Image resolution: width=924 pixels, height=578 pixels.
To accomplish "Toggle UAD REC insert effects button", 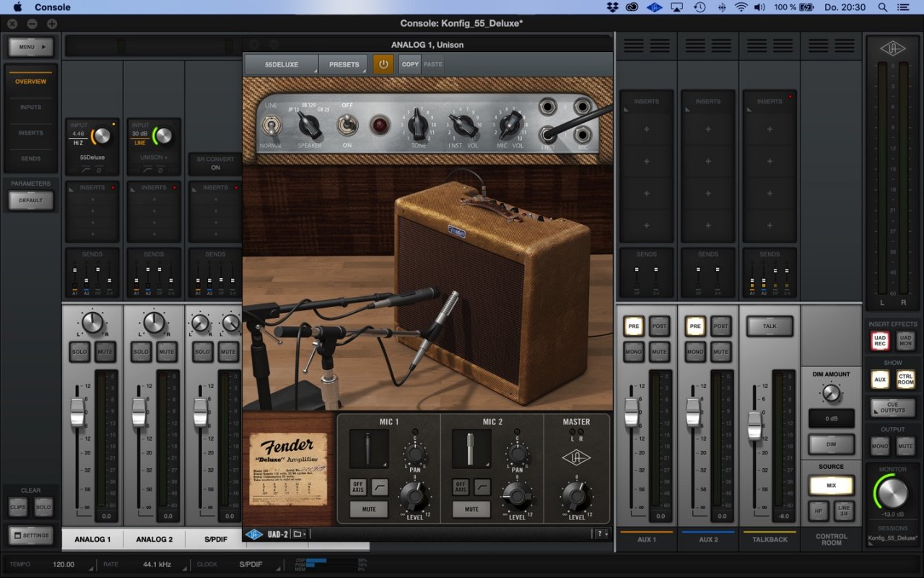I will pos(879,341).
